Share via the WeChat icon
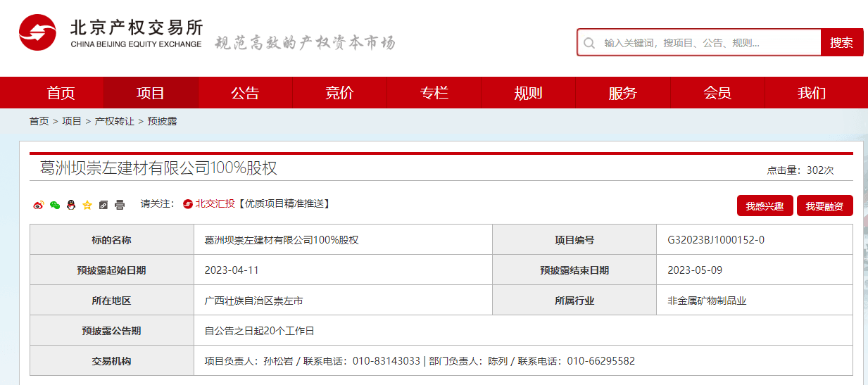This screenshot has width=868, height=385. coord(55,205)
